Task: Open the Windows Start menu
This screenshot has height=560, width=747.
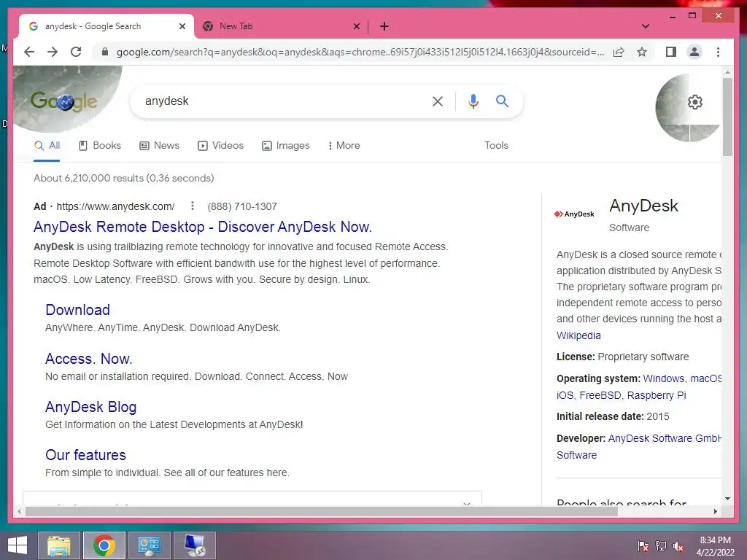Action: pyautogui.click(x=18, y=545)
